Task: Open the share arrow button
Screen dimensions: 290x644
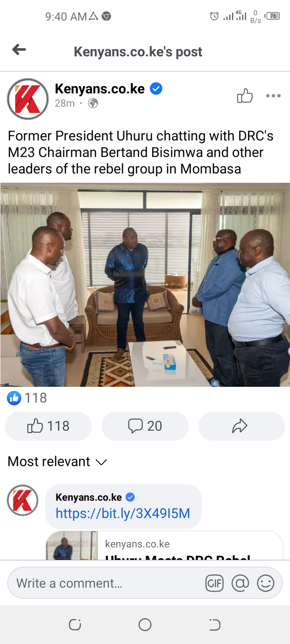Action: 241,426
